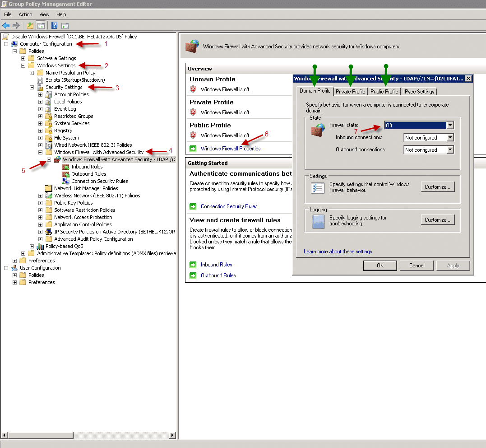Screen dimensions: 486x448
Task: Switch to the Private Profile tab
Action: click(350, 91)
